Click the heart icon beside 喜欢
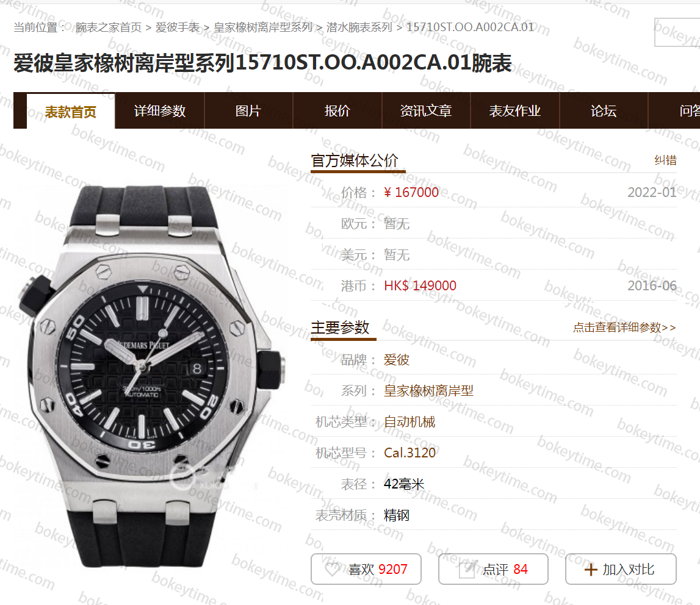This screenshot has height=605, width=700. click(332, 569)
